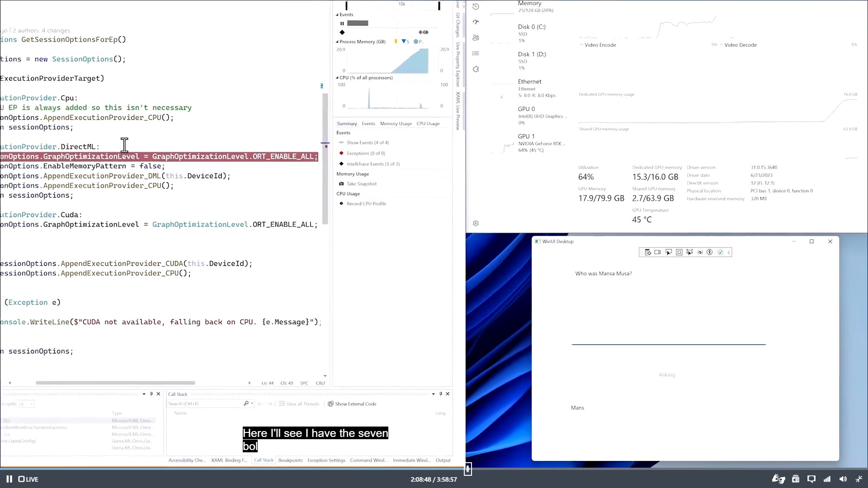Image resolution: width=868 pixels, height=488 pixels.
Task: Toggle Record CPU Profile
Action: click(342, 203)
